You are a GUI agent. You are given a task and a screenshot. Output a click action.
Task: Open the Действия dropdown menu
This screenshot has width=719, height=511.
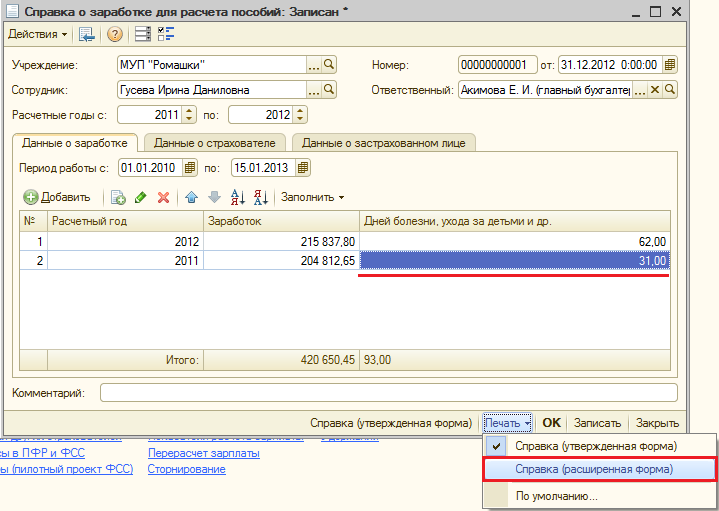click(38, 34)
